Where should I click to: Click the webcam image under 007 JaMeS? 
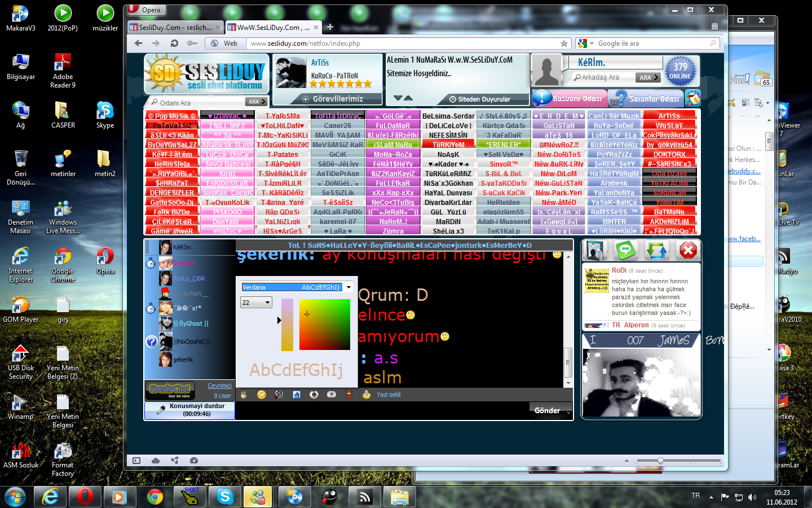(x=641, y=382)
